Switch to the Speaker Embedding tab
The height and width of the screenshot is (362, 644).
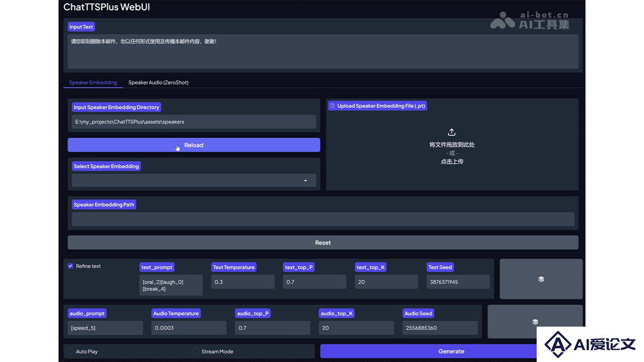tap(93, 83)
